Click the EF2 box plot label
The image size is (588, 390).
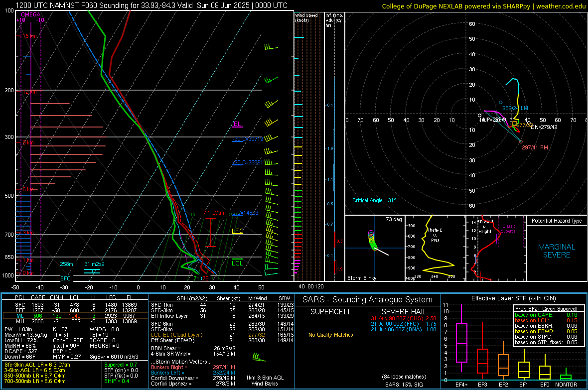[x=503, y=385]
